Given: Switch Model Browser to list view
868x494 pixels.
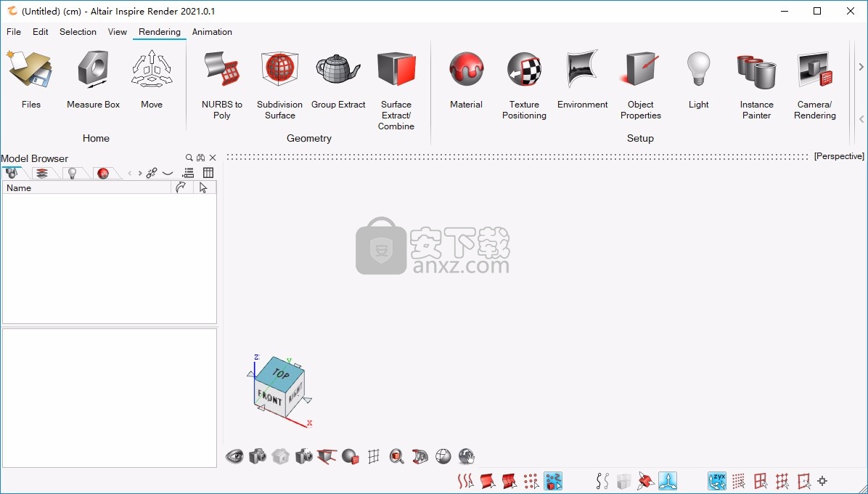Looking at the screenshot, I should point(188,174).
